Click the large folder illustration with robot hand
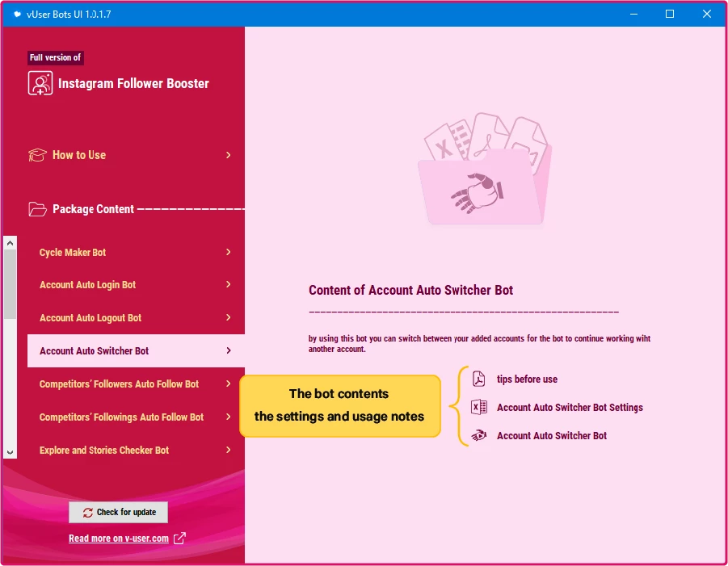 (485, 169)
